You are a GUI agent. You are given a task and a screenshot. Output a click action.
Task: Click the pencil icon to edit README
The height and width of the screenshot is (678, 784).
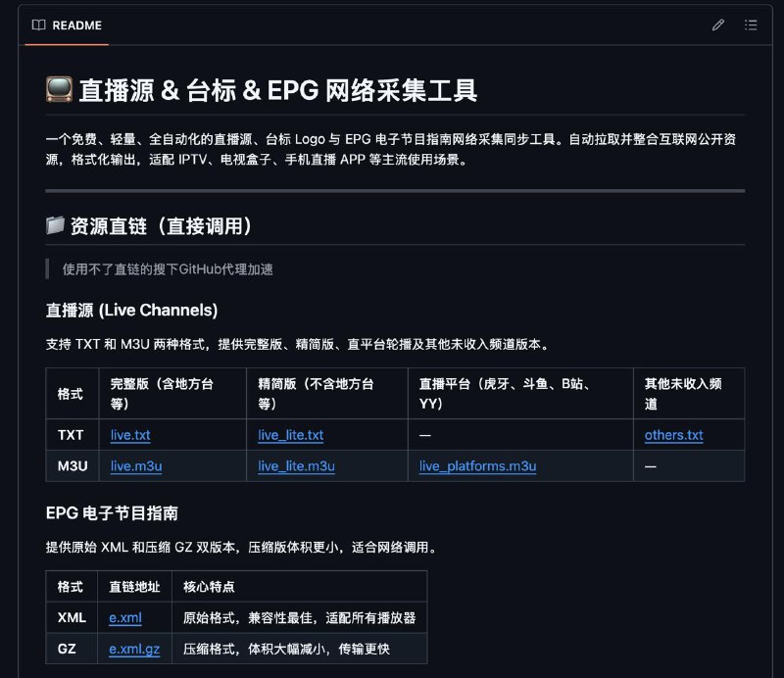(718, 24)
